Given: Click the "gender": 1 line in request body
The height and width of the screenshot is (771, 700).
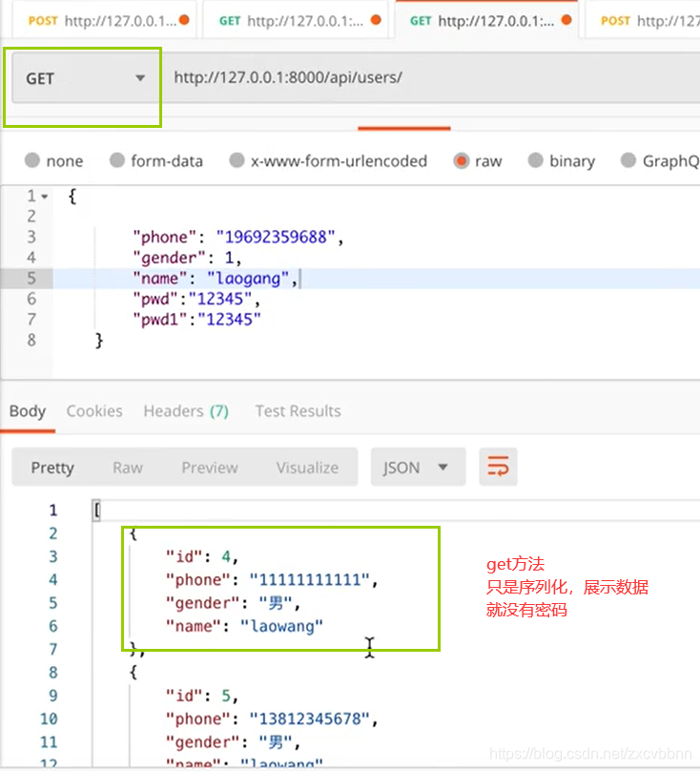Looking at the screenshot, I should [x=187, y=258].
